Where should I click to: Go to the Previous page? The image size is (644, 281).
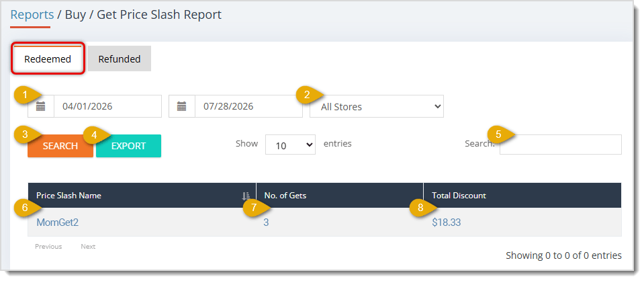tap(48, 247)
